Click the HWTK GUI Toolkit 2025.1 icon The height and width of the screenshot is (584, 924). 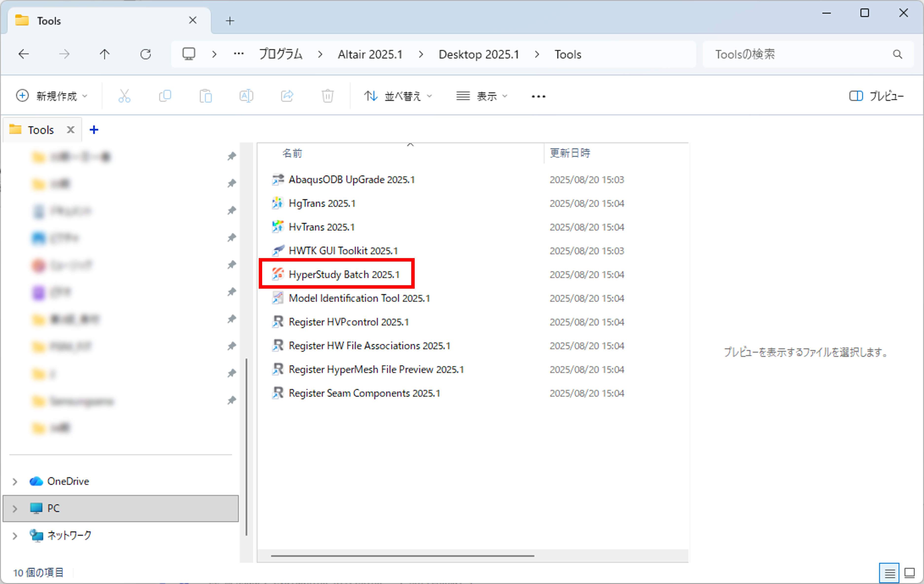tap(278, 251)
